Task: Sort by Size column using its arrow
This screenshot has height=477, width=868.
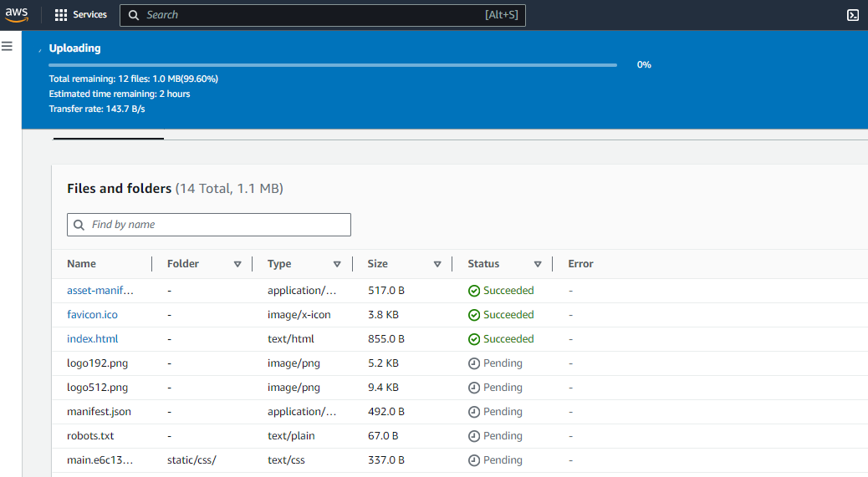Action: coord(437,264)
